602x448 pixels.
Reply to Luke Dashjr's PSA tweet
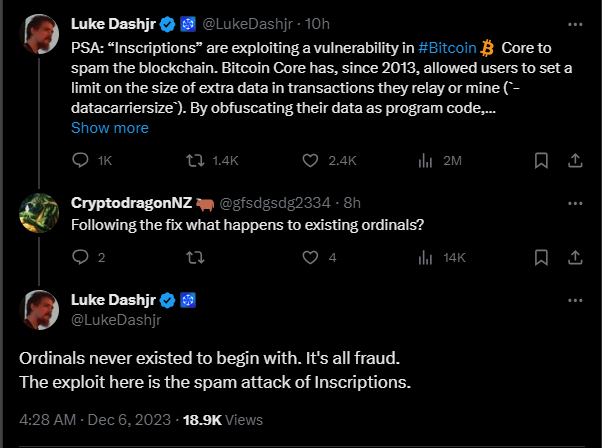click(x=82, y=160)
